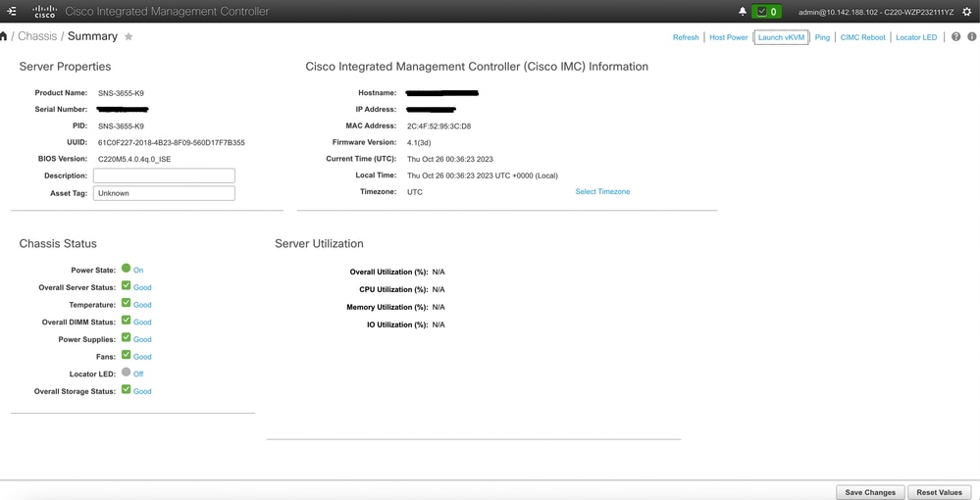Navigate to Chassis breadcrumb
The image size is (980, 500).
tap(37, 36)
